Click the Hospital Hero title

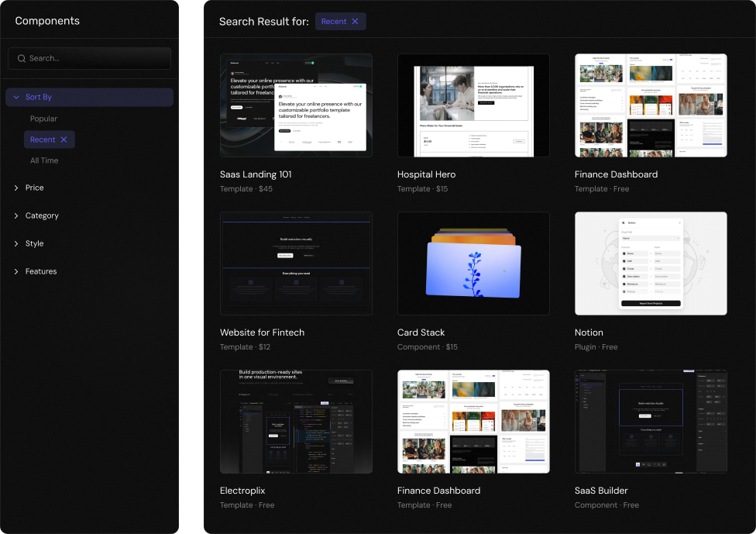click(x=426, y=174)
